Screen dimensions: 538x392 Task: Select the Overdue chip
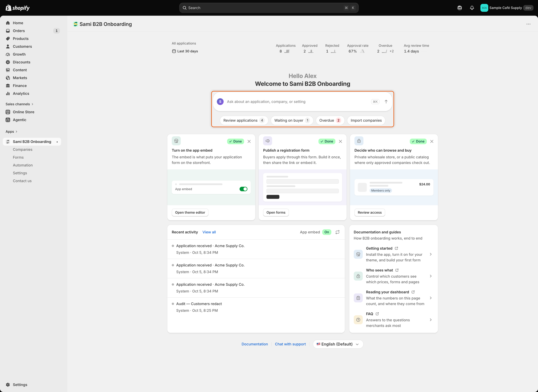[330, 120]
